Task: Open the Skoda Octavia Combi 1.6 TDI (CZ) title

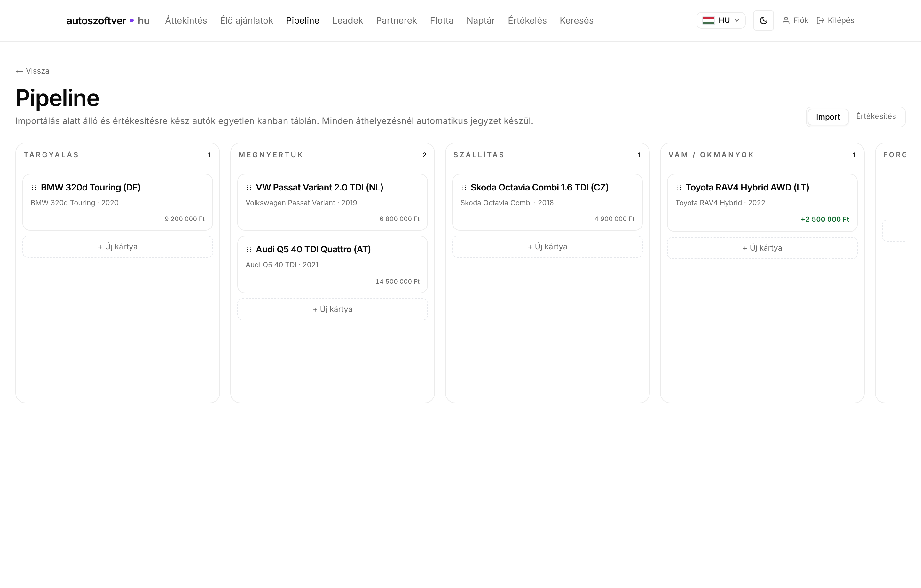Action: pos(539,187)
